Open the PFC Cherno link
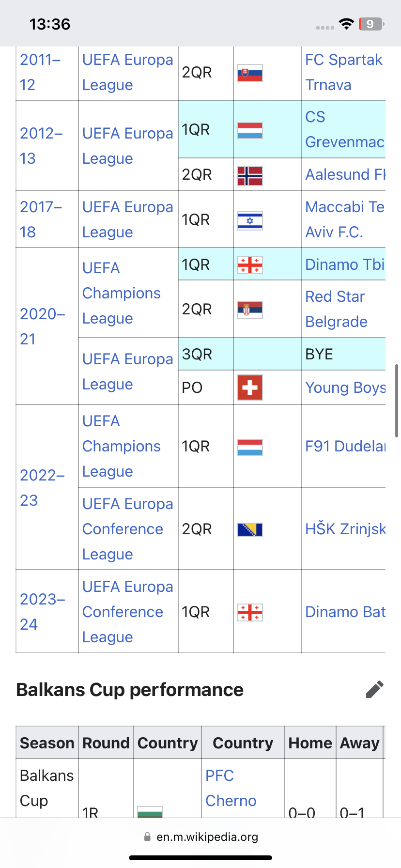 coord(231,788)
